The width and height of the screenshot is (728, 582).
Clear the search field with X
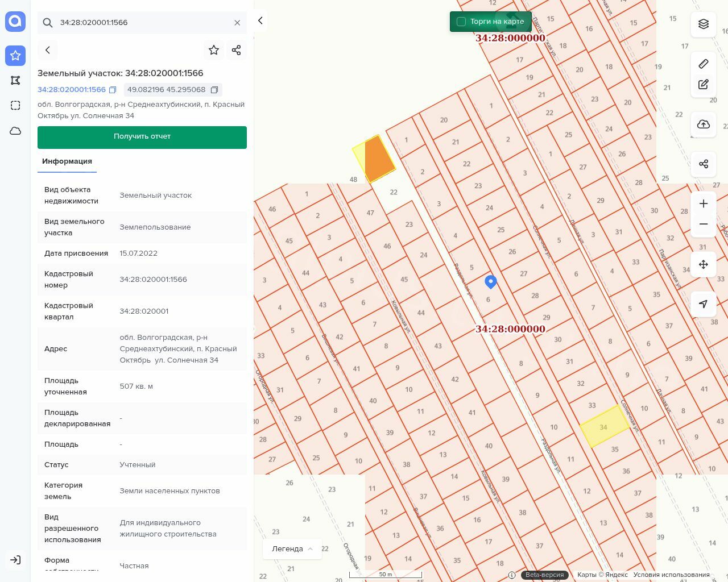pos(237,23)
